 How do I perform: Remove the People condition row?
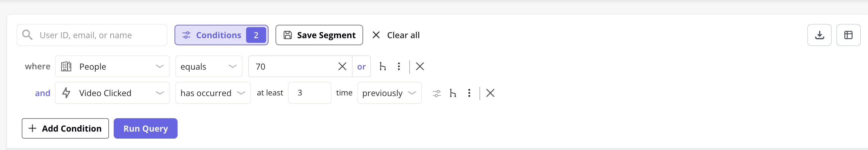coord(420,66)
